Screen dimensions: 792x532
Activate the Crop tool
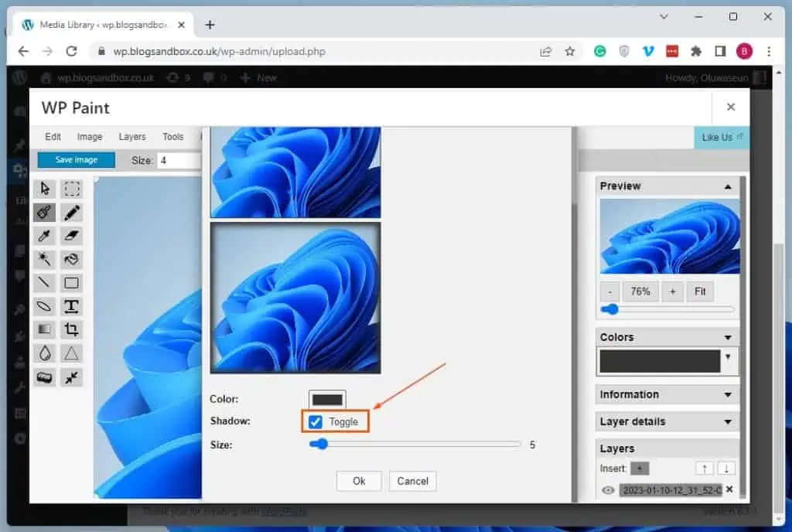click(x=71, y=330)
